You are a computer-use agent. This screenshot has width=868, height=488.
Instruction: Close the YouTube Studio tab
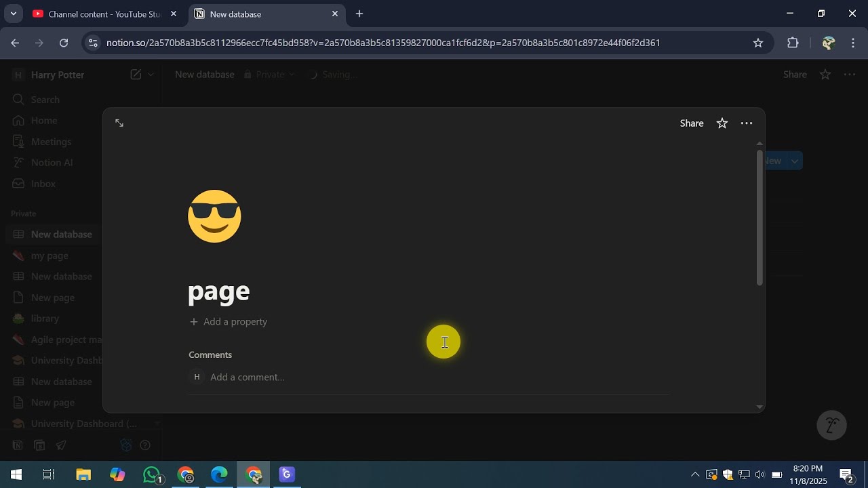pos(174,14)
